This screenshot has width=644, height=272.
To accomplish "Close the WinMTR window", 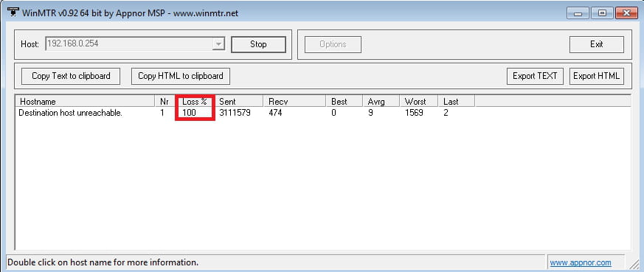I will click(626, 13).
